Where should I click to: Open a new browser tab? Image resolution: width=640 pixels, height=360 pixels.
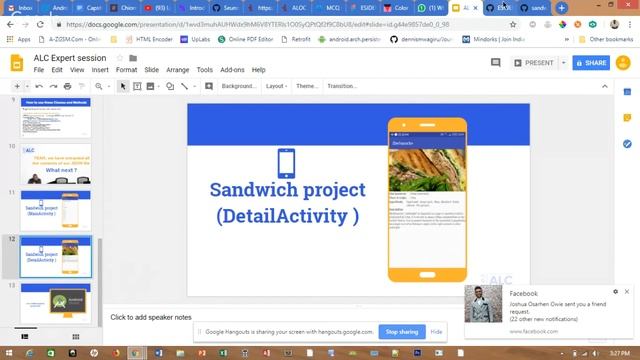tap(562, 8)
